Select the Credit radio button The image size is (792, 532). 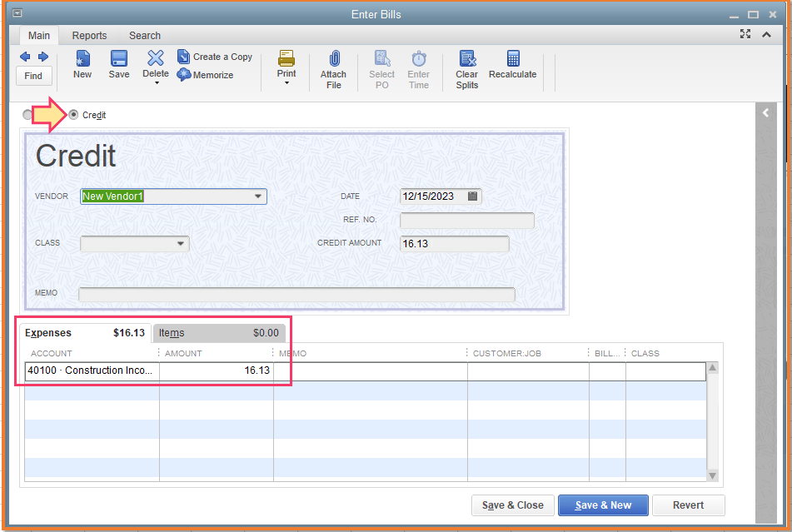click(74, 115)
